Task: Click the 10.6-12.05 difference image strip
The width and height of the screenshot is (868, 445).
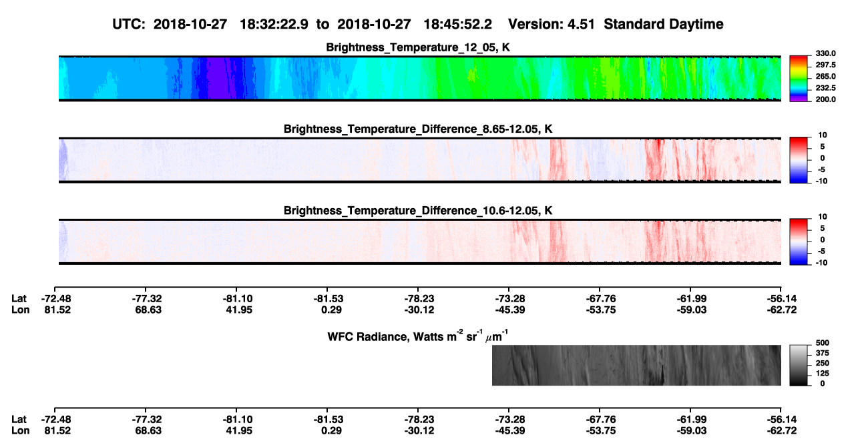Action: click(420, 241)
